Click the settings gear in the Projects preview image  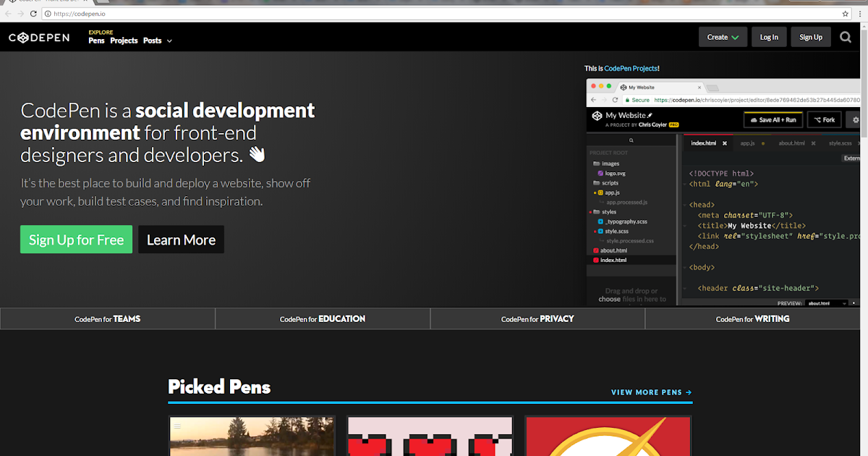(856, 119)
